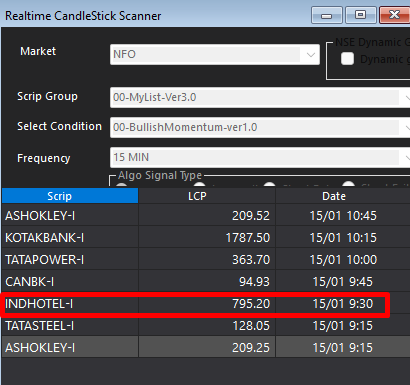Select the TATAPOWER-I scrip row

206,260
